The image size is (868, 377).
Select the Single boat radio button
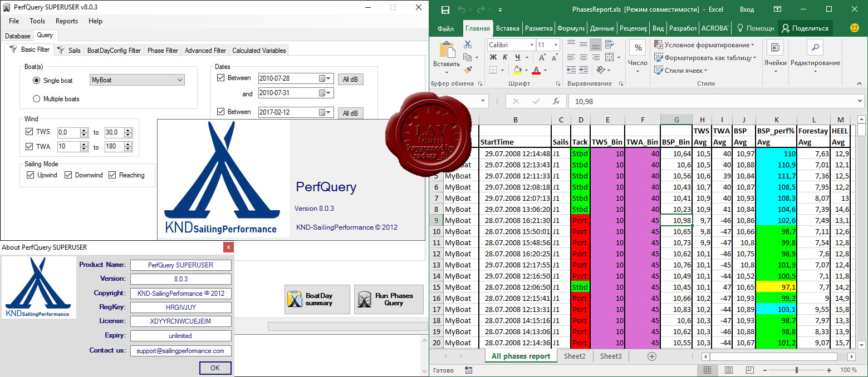(37, 81)
